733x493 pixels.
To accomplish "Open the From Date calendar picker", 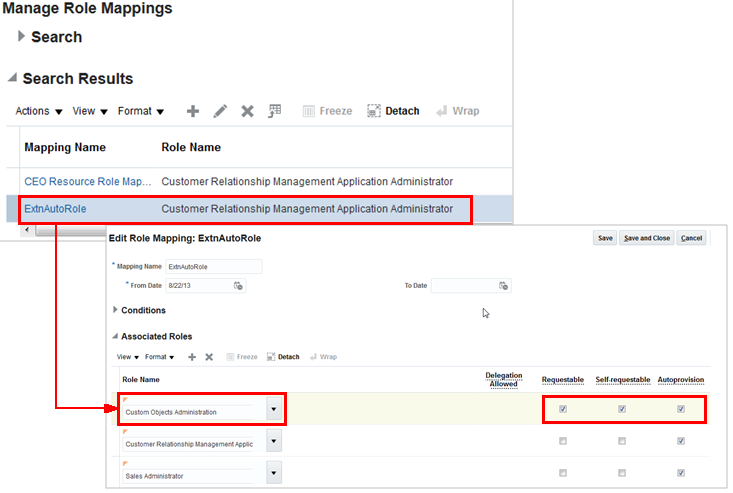I will click(238, 286).
